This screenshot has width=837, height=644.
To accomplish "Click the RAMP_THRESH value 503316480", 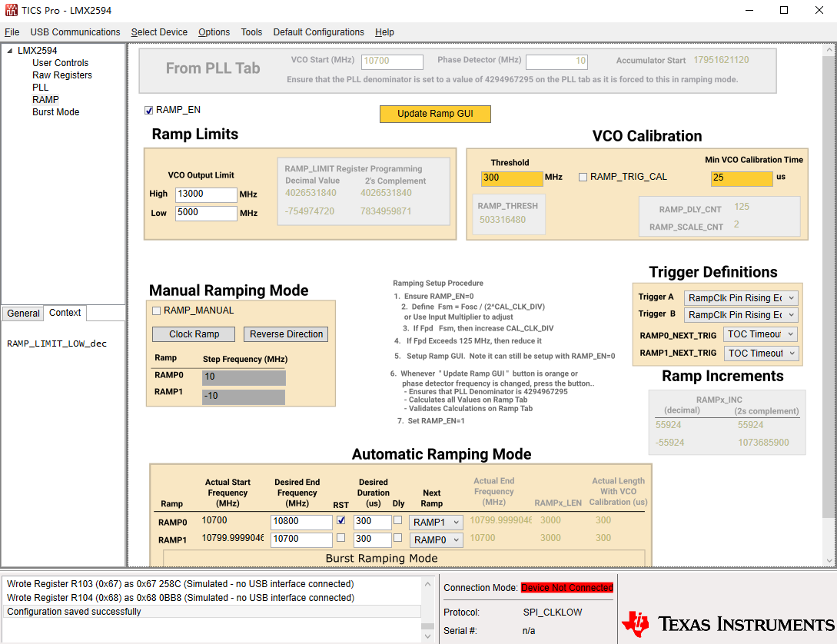I will click(503, 219).
